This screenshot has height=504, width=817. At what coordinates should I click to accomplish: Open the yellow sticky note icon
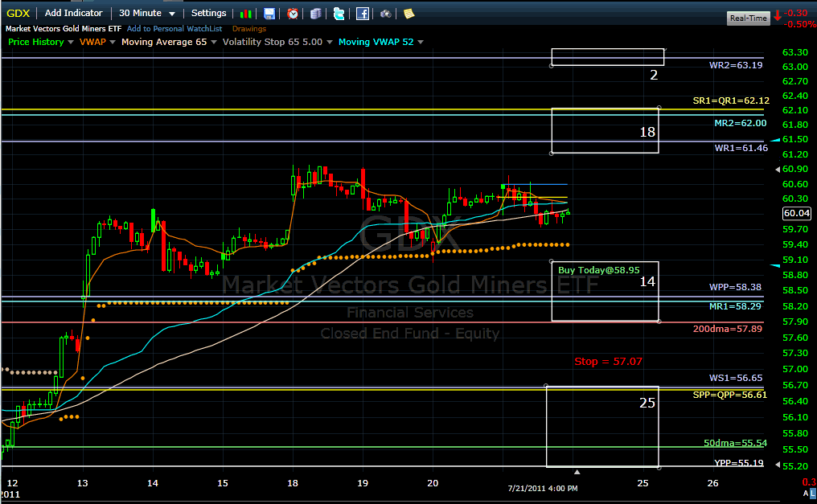pos(409,14)
